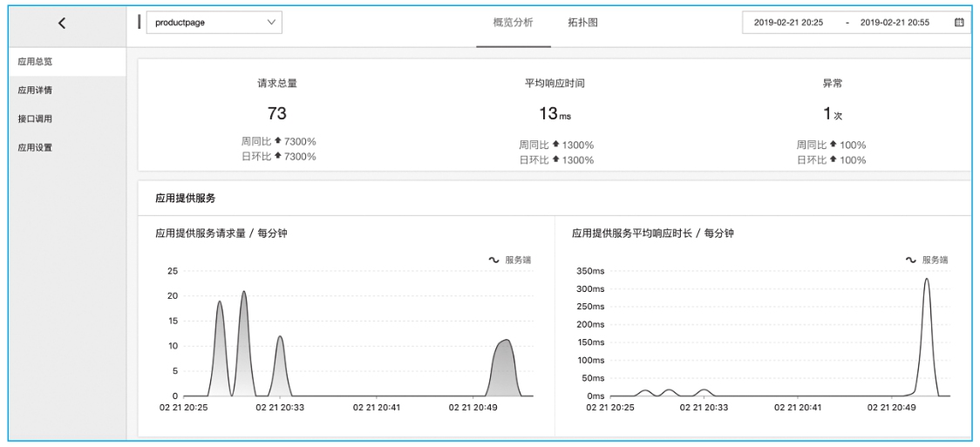The height and width of the screenshot is (447, 980).
Task: Go to 接口调用 in the sidebar
Action: (36, 119)
